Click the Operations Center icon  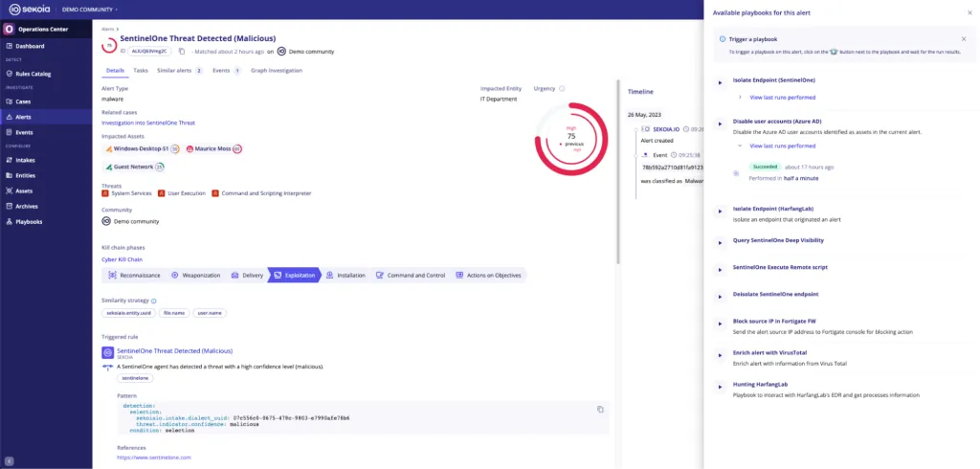click(x=9, y=29)
